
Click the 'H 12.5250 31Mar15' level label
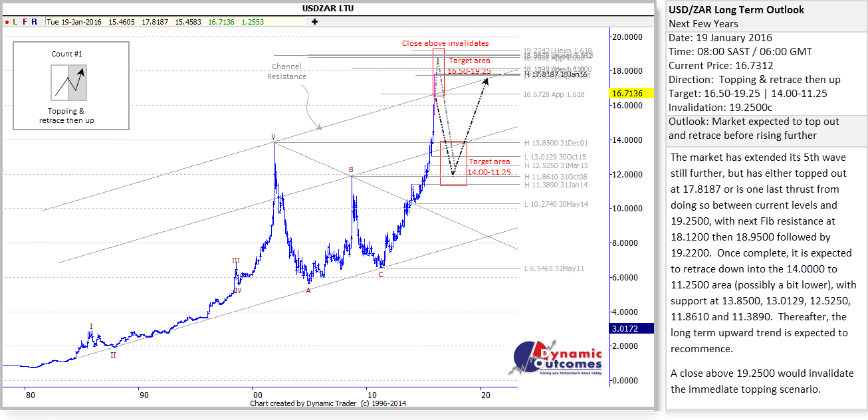click(556, 165)
